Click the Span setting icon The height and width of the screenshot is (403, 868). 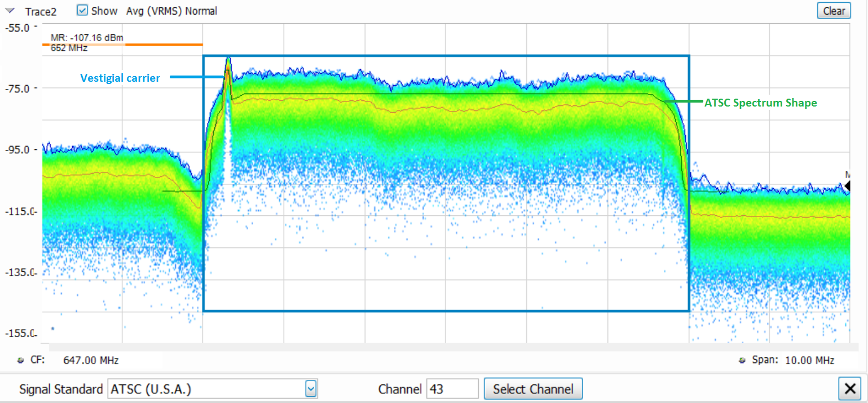coord(743,360)
